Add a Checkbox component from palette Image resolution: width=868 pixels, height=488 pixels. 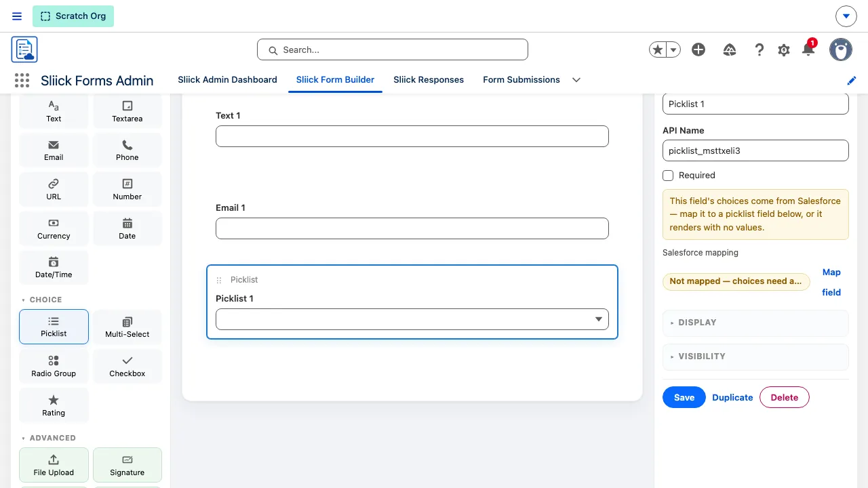(x=127, y=367)
